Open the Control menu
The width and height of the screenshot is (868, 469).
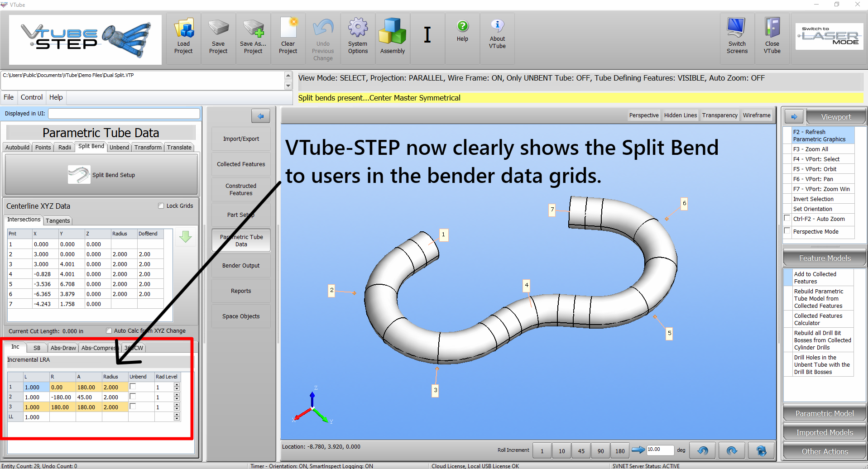pyautogui.click(x=32, y=97)
